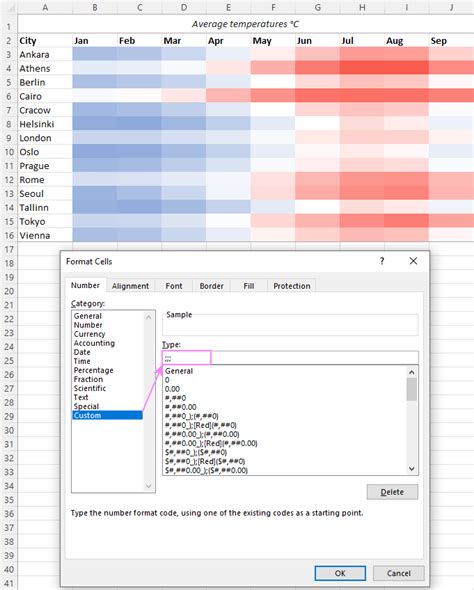
Task: Select Special category
Action: coord(107,406)
